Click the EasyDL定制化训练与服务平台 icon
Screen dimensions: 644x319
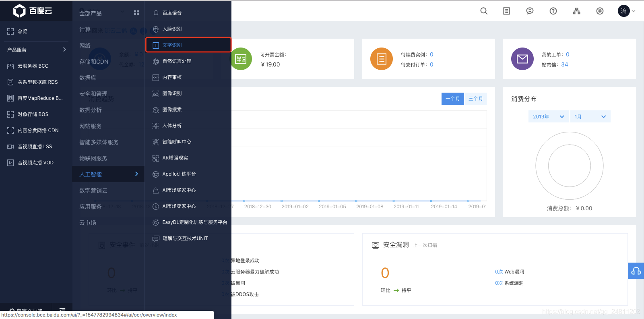click(x=156, y=223)
